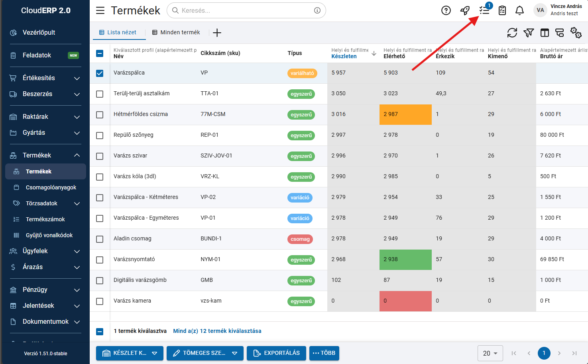Open Csomagolóanyagok in the sidebar

click(x=51, y=187)
